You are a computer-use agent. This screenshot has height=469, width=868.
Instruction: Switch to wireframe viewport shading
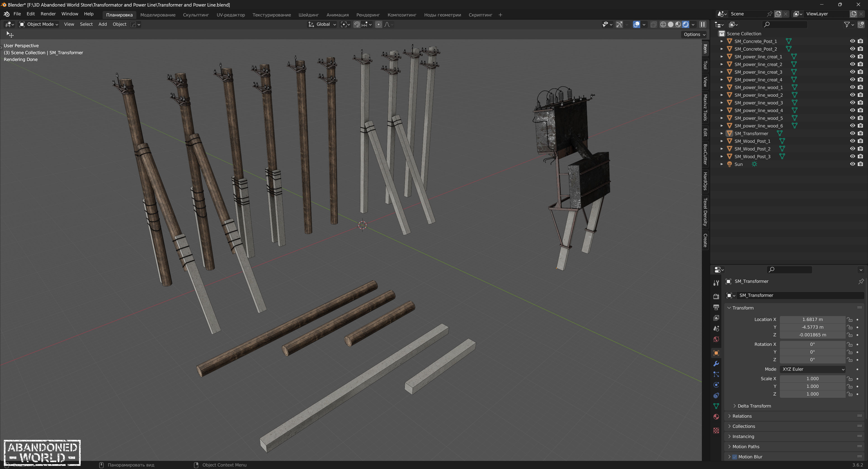click(663, 24)
